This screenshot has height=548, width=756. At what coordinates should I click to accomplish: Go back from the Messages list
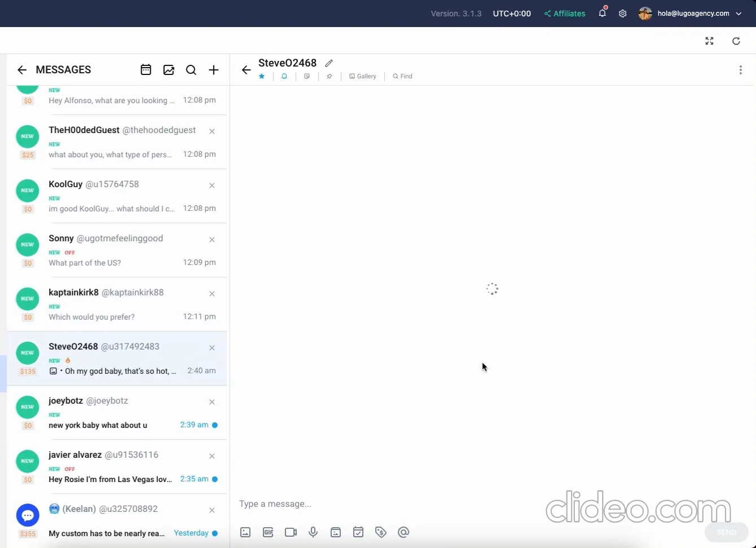coord(22,70)
